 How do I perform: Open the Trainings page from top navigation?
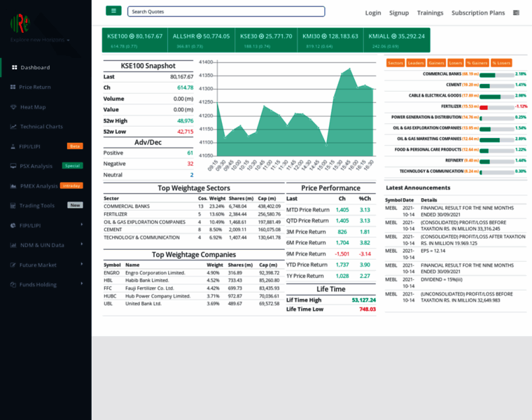pos(430,13)
